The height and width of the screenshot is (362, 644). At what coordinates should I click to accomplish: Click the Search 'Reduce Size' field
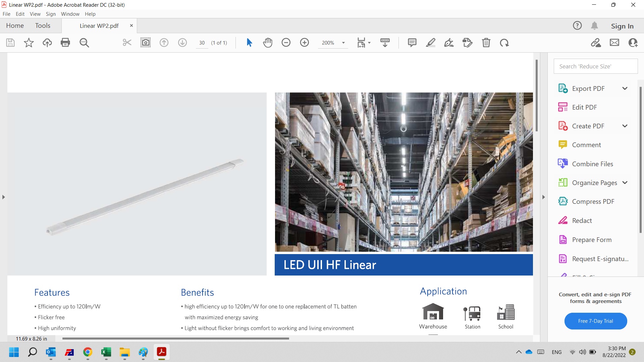(595, 66)
